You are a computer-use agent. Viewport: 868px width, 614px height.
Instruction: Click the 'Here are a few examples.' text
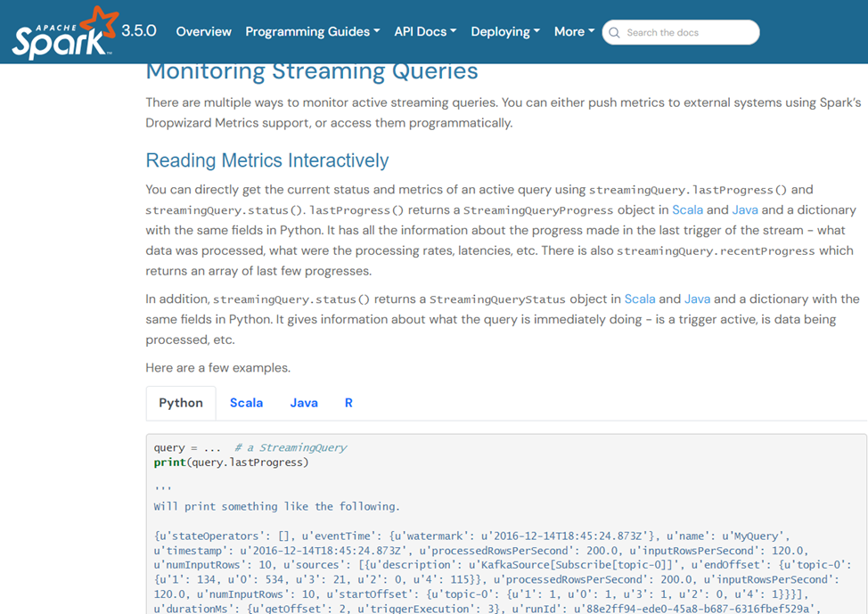[x=218, y=368]
